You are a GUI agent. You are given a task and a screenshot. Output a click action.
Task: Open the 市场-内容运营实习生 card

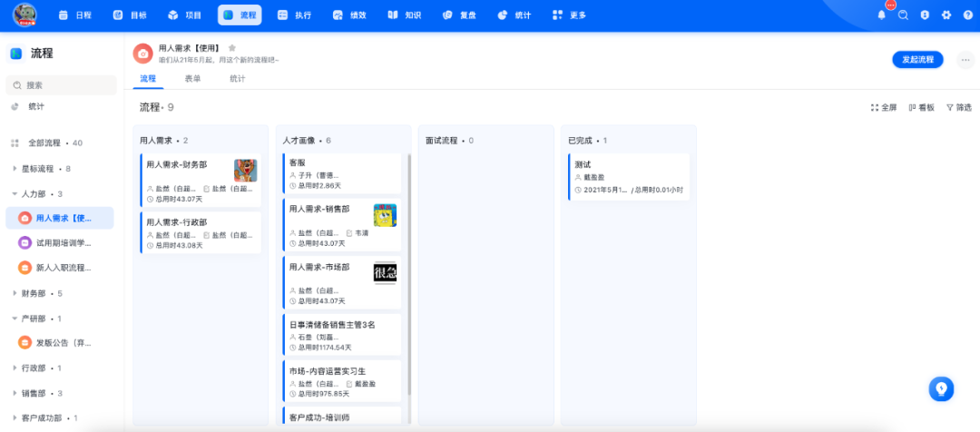click(342, 381)
